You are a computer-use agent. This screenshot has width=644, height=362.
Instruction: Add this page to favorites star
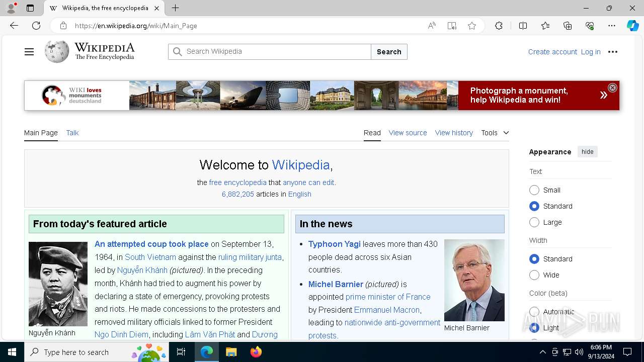click(x=472, y=26)
